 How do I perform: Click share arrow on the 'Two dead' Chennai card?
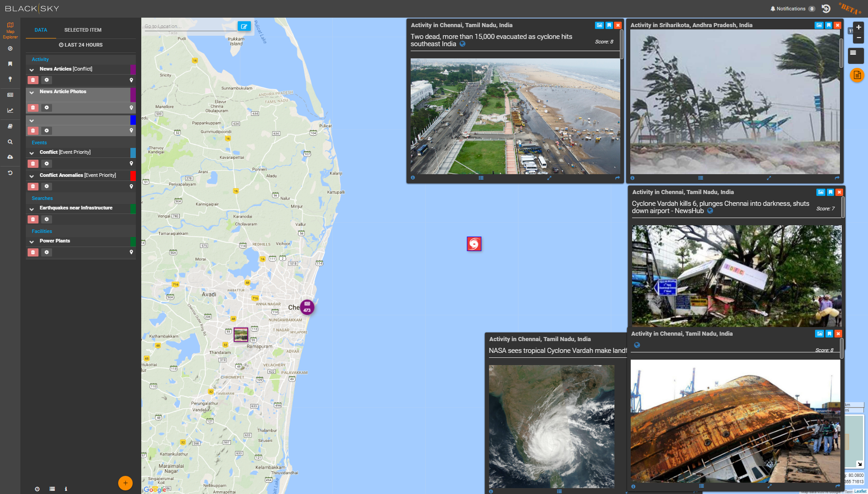(x=617, y=178)
